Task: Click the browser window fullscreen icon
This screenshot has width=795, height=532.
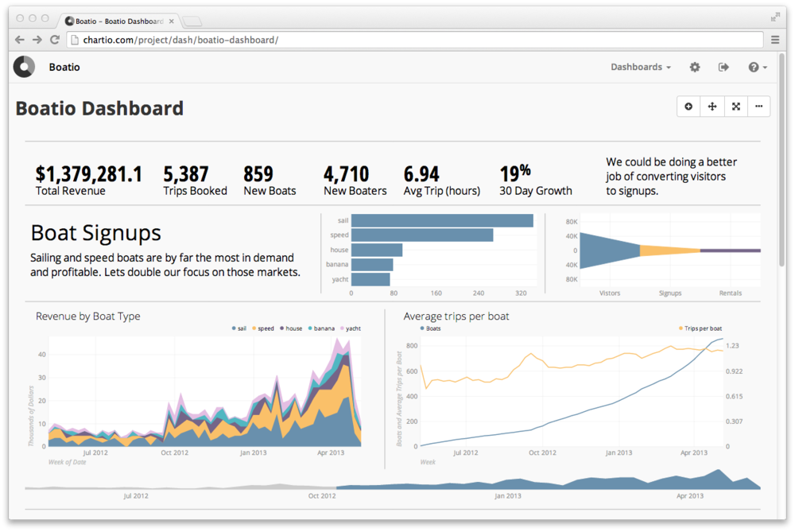Action: click(774, 17)
